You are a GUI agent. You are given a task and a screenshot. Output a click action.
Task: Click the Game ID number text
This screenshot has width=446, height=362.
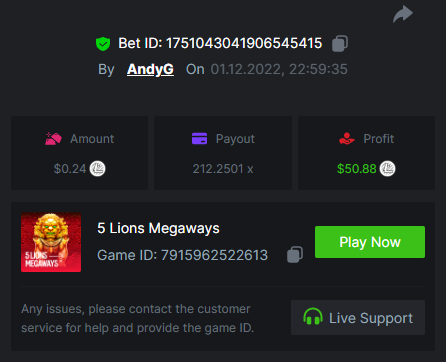click(x=214, y=255)
